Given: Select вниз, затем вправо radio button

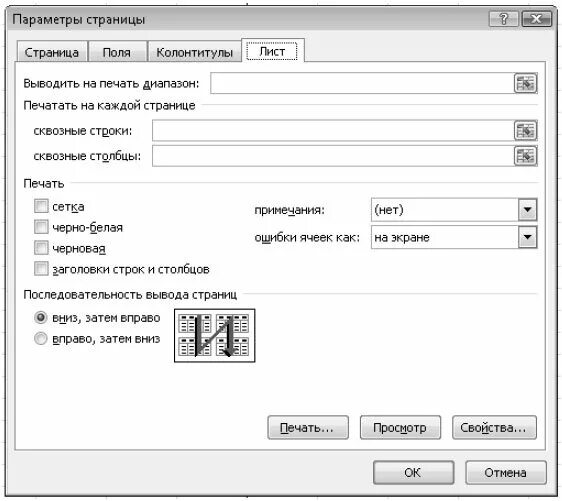Looking at the screenshot, I should tap(41, 318).
